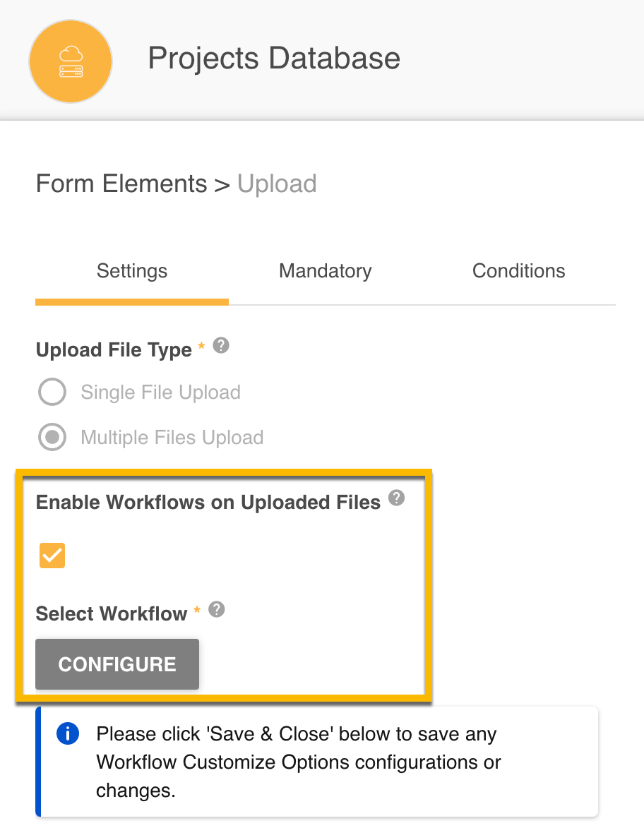Click the orange tab underline indicator
The height and width of the screenshot is (840, 644).
pos(131,302)
